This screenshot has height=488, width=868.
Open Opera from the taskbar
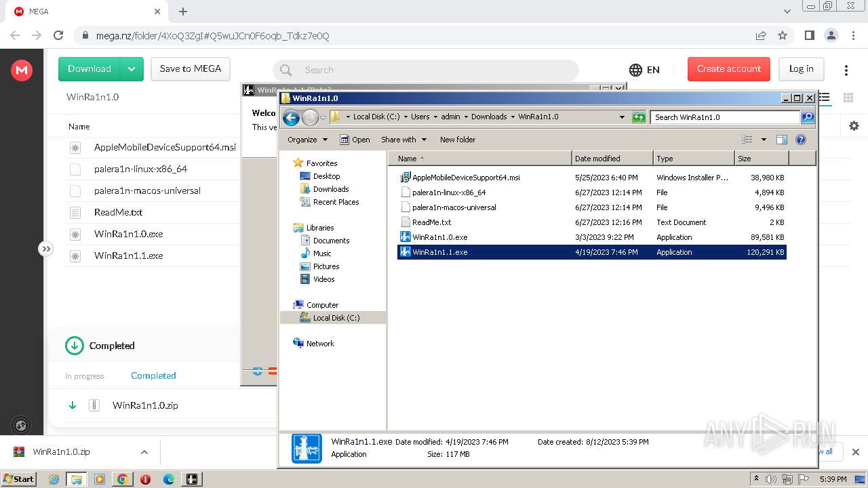[x=145, y=479]
